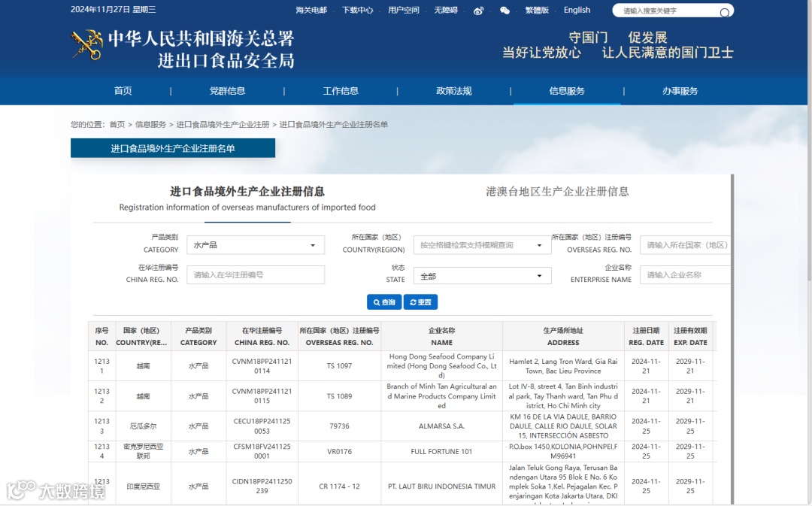Screen dimensions: 812x506
Task: Switch to 港澳台地区生产企业注册信息 tab
Action: (557, 192)
